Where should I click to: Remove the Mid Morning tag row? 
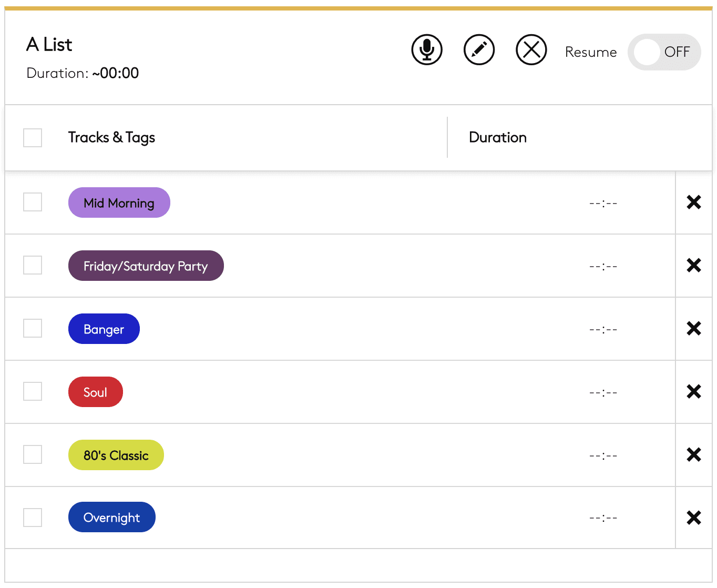point(693,202)
